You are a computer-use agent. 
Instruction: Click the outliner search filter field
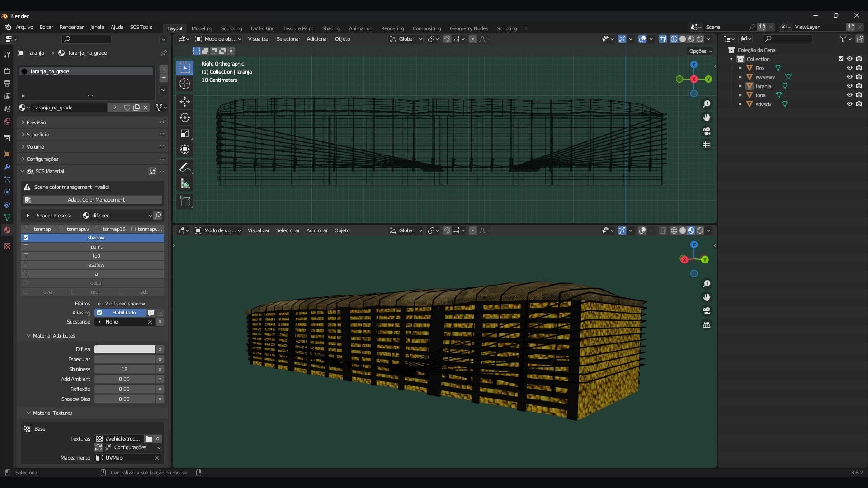[x=788, y=39]
